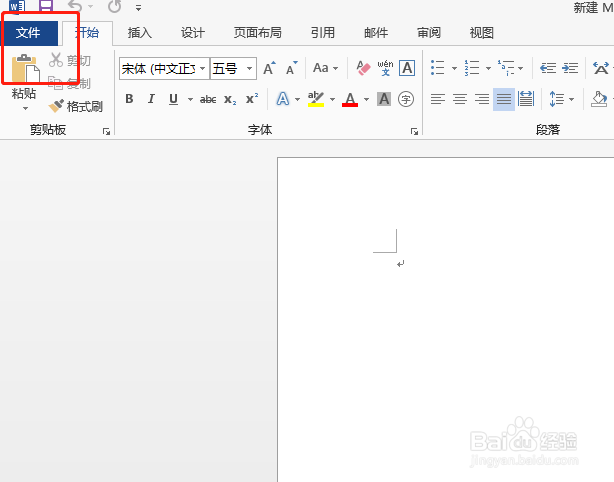614x482 pixels.
Task: Toggle subscript x₂
Action: (230, 99)
